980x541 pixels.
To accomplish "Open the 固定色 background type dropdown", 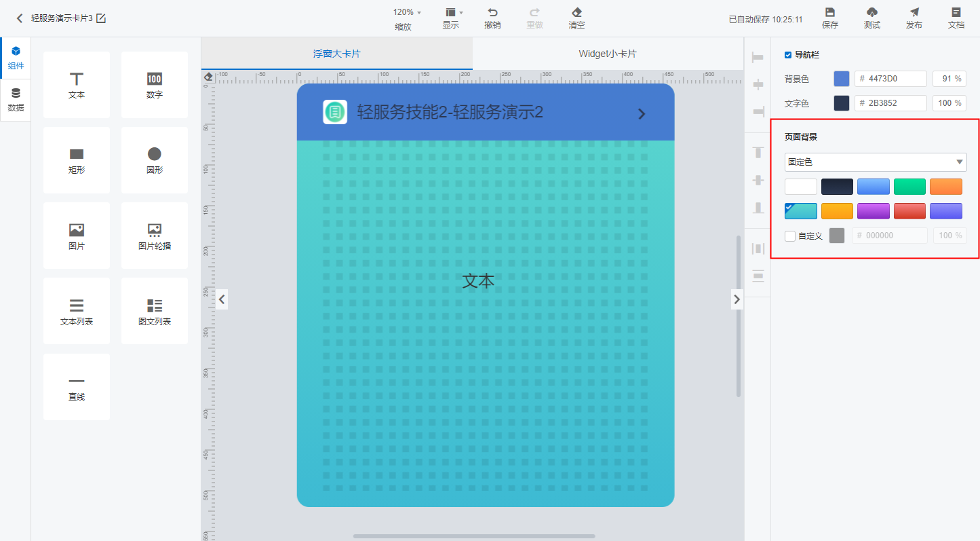I will [876, 162].
